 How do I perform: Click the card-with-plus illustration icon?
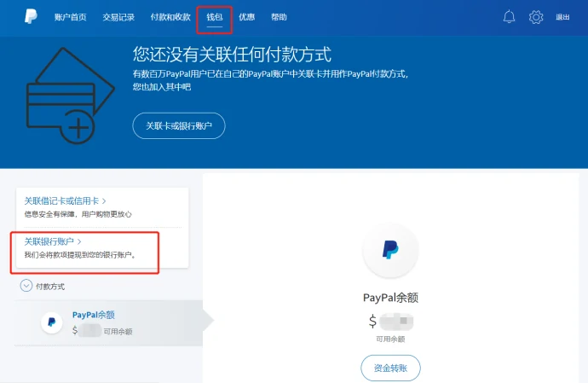(70, 96)
